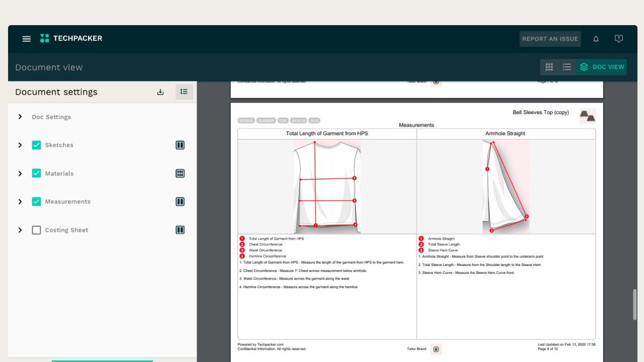644x362 pixels.
Task: Switch to list view
Action: pos(567,67)
